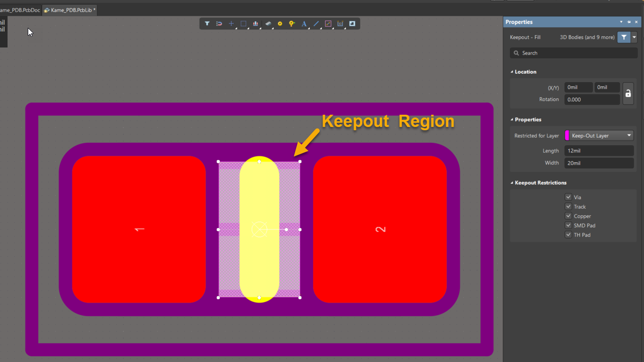
Task: Uncheck the Via keepout restriction
Action: (x=568, y=197)
